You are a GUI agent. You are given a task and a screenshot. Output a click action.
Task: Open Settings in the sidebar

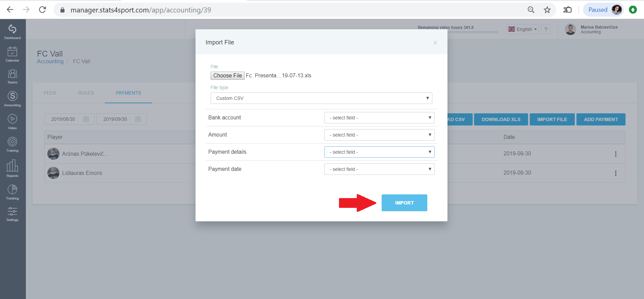[12, 214]
